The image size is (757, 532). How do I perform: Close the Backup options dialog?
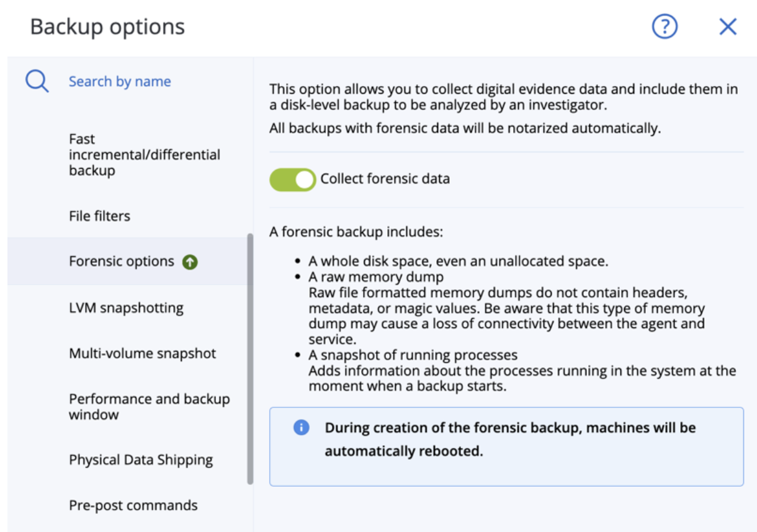coord(727,27)
